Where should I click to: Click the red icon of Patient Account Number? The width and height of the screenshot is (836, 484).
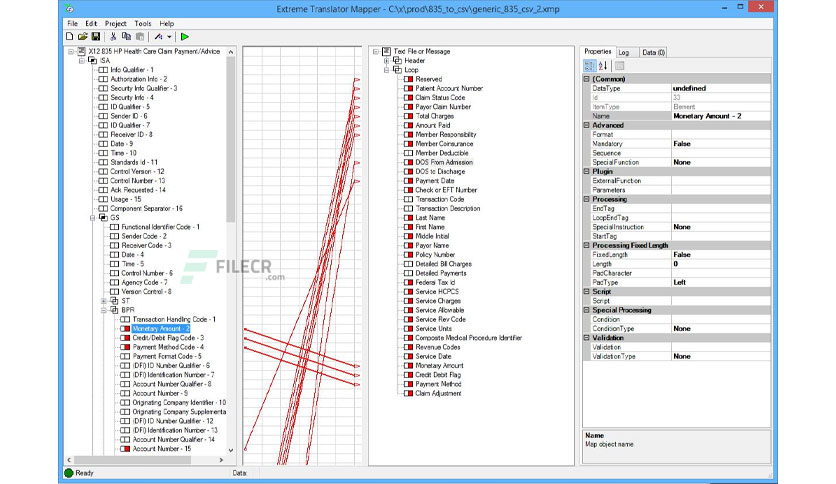coord(408,88)
